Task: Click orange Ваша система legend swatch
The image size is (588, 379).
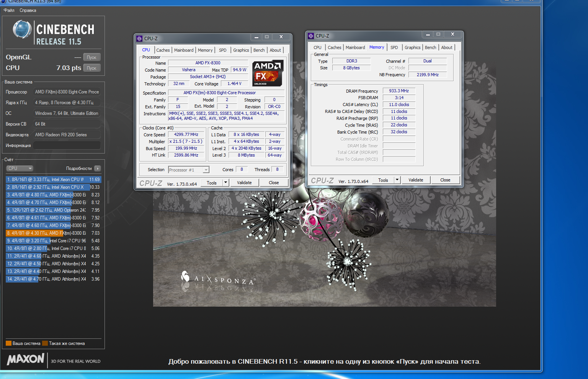Action: click(8, 343)
